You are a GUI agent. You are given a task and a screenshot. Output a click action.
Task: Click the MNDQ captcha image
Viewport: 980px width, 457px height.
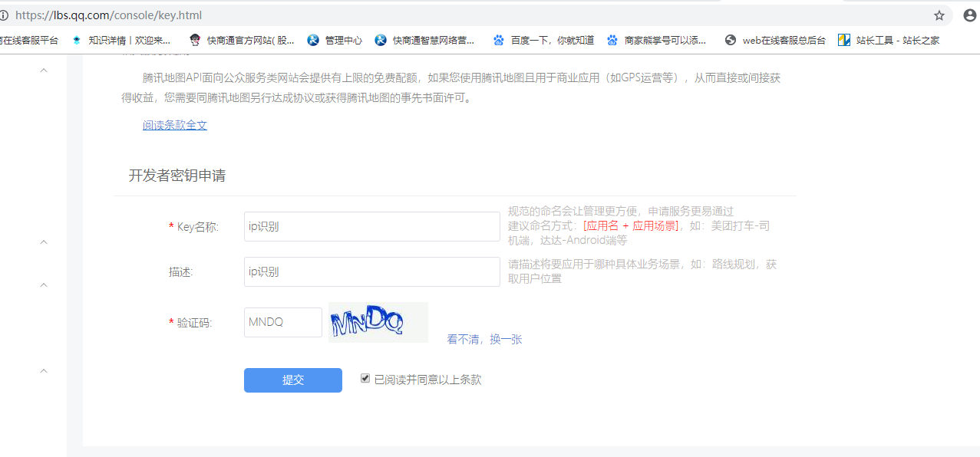click(x=378, y=323)
